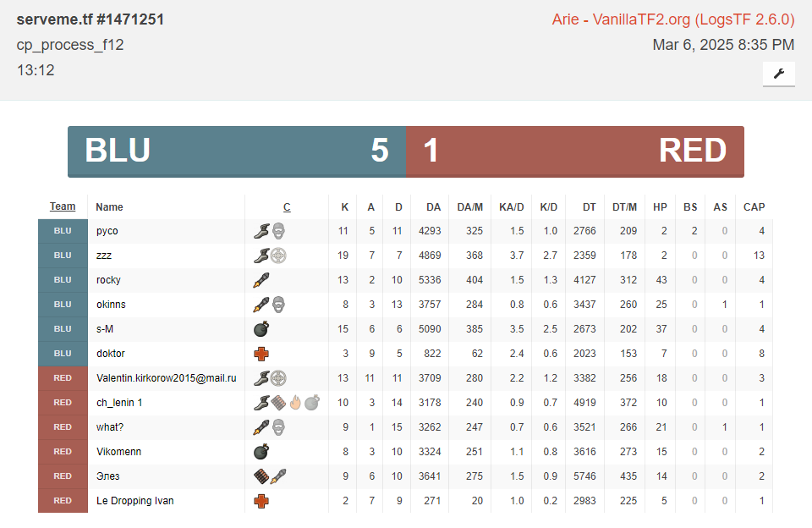Click the RED team badge for Vikomenn
The height and width of the screenshot is (528, 812).
[63, 452]
